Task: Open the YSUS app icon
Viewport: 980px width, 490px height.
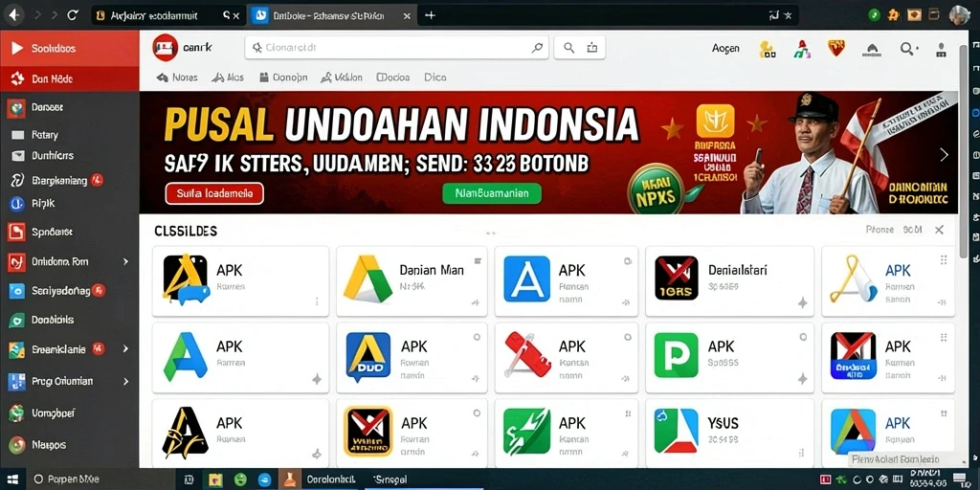Action: (x=677, y=431)
